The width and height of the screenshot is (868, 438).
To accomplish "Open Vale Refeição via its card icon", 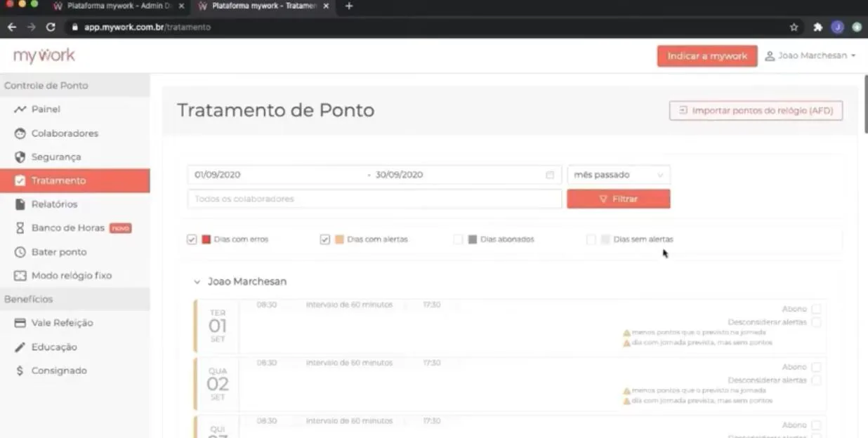I will click(x=20, y=323).
